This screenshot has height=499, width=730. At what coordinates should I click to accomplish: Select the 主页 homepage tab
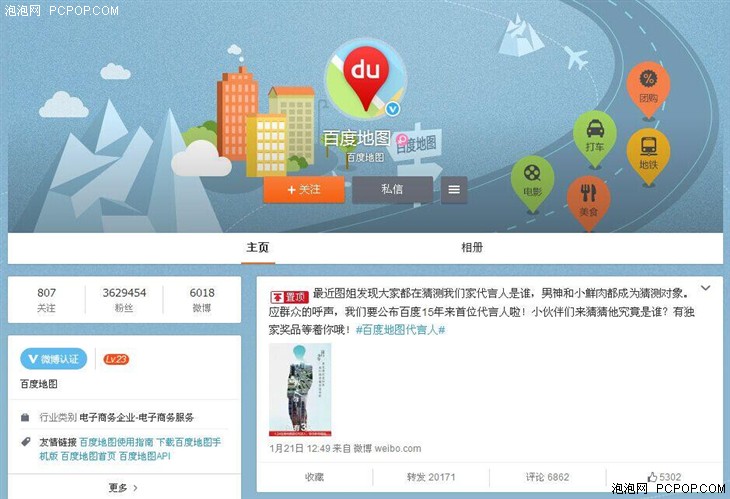(x=257, y=247)
